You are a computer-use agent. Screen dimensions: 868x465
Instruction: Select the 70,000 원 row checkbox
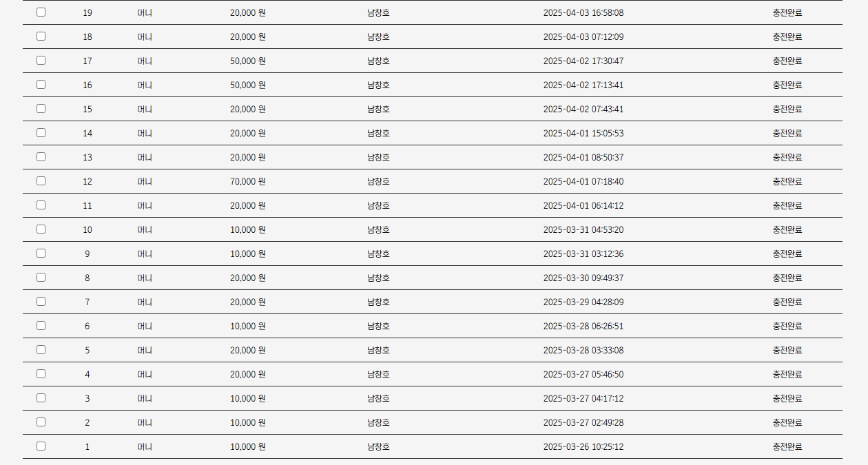click(41, 181)
